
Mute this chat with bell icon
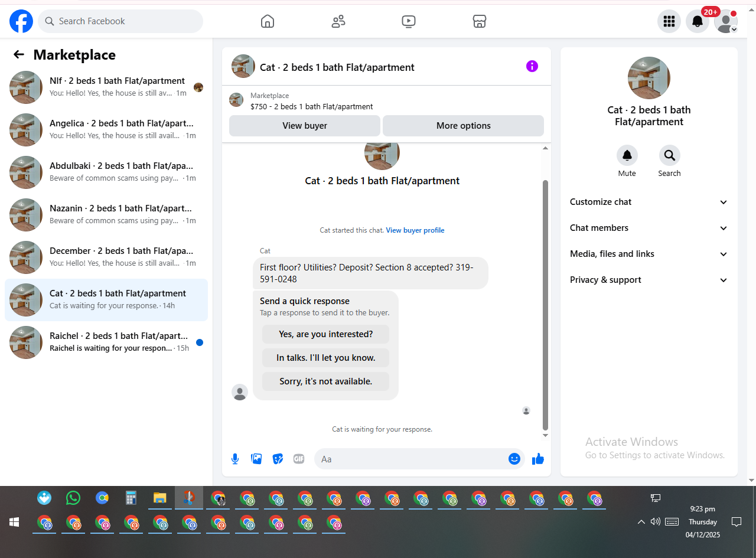pyautogui.click(x=627, y=155)
